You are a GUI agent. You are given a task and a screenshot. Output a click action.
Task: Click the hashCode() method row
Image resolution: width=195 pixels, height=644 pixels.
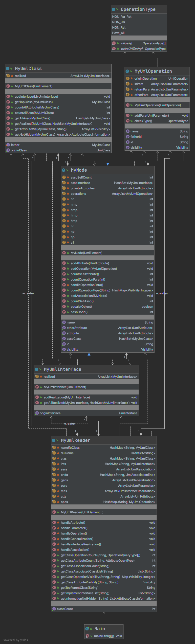[108, 312]
